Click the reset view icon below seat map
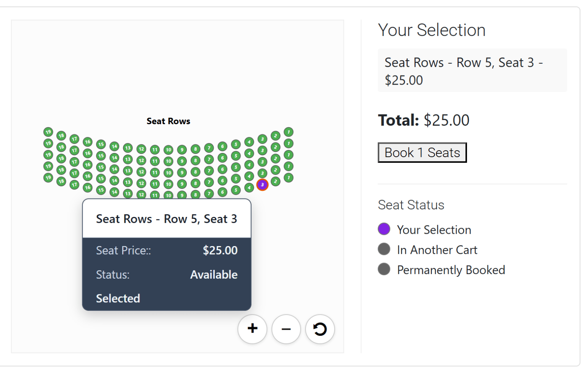Screen dimensions: 588x371 tap(320, 329)
